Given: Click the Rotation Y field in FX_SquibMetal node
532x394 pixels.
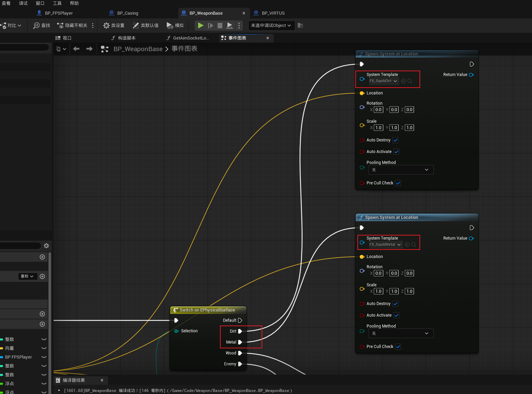Looking at the screenshot, I should pos(394,273).
